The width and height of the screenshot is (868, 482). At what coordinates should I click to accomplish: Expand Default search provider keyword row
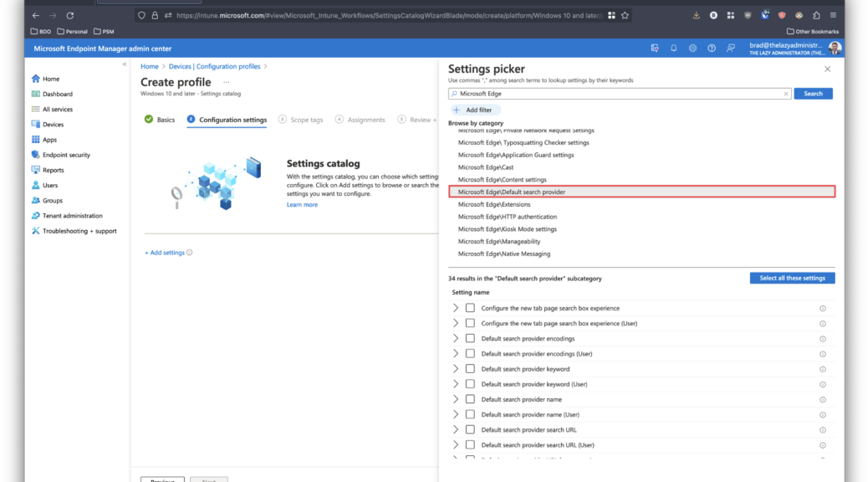[456, 369]
